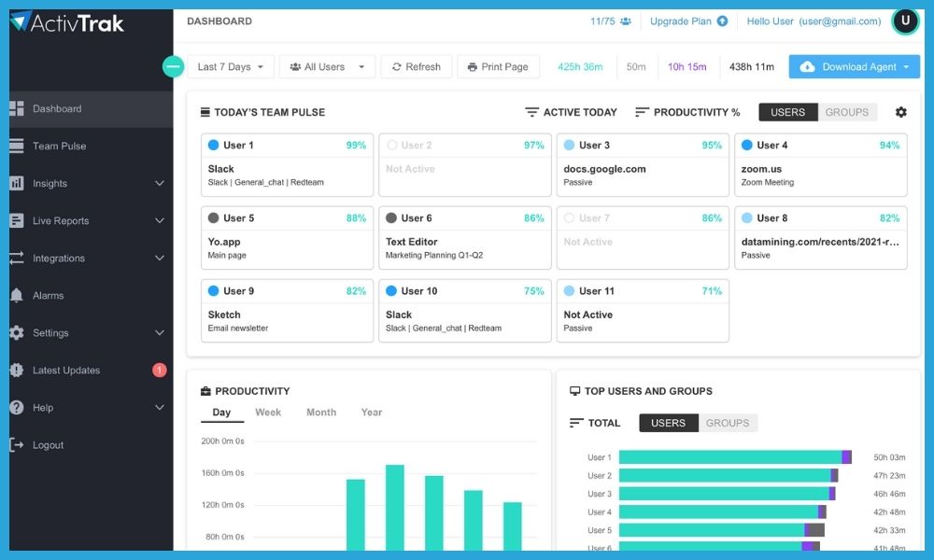This screenshot has width=934, height=560.
Task: Click the Alarms bell icon
Action: pyautogui.click(x=17, y=295)
